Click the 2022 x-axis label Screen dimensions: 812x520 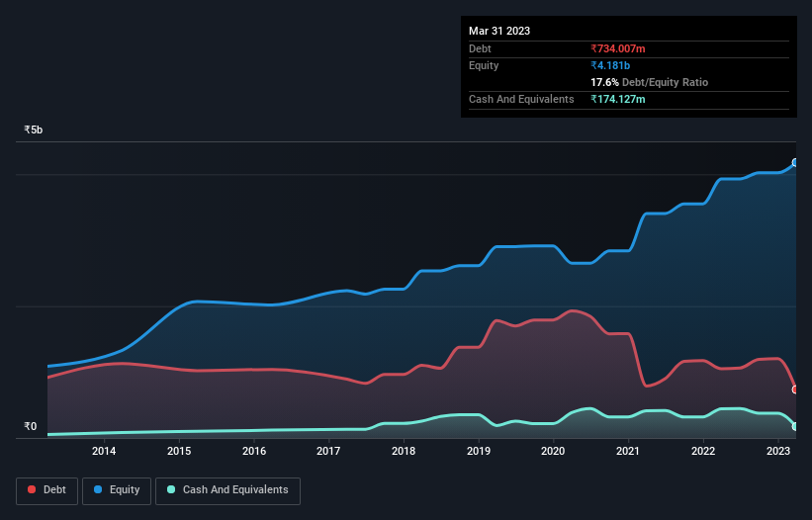pyautogui.click(x=703, y=451)
